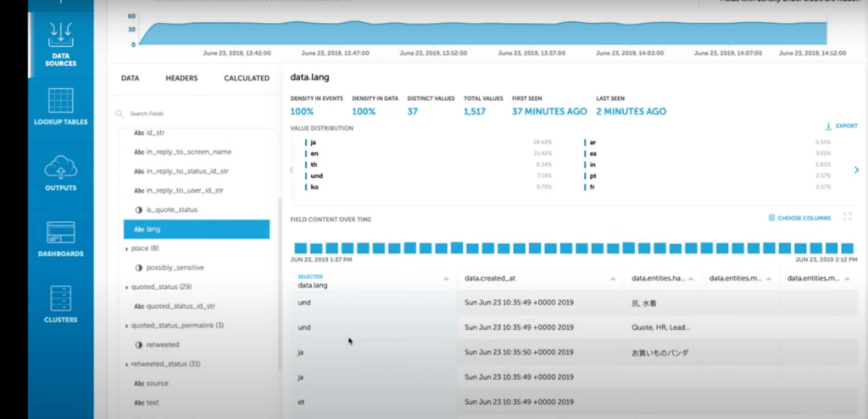The height and width of the screenshot is (419, 868).
Task: Click Abc icon beside quoted_status_id_str
Action: pos(139,306)
